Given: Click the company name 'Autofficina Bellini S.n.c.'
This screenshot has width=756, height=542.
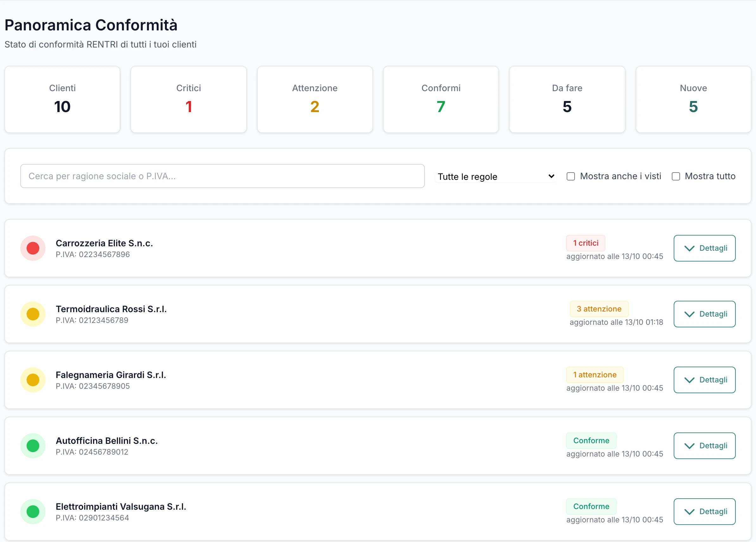Looking at the screenshot, I should pos(107,441).
